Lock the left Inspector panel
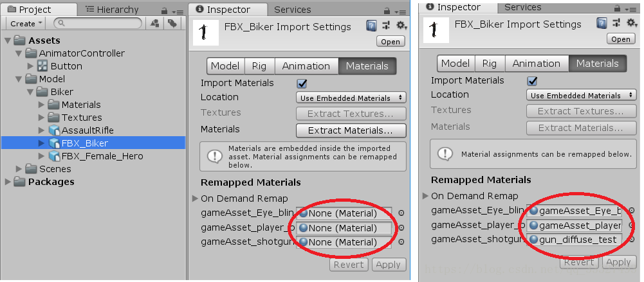 pos(387,11)
